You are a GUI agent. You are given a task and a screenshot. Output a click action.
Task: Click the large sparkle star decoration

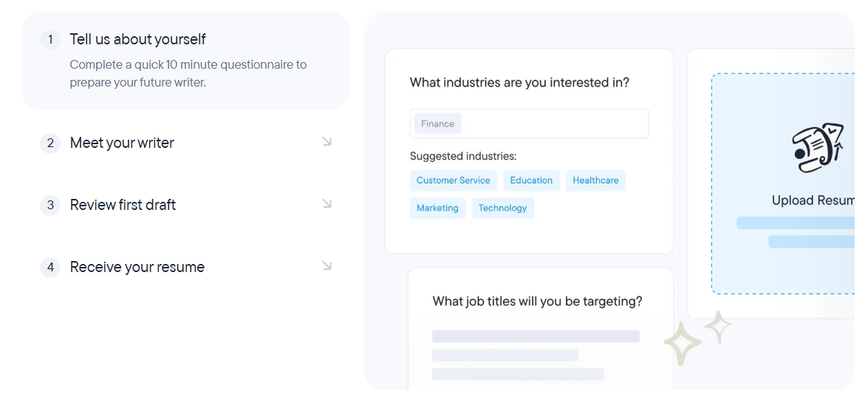point(683,342)
